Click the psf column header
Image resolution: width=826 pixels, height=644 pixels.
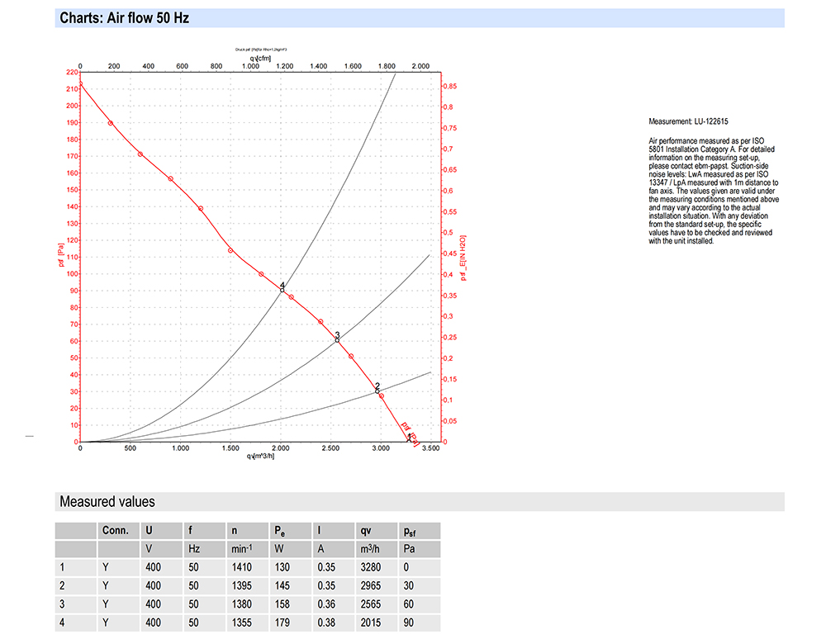[410, 530]
